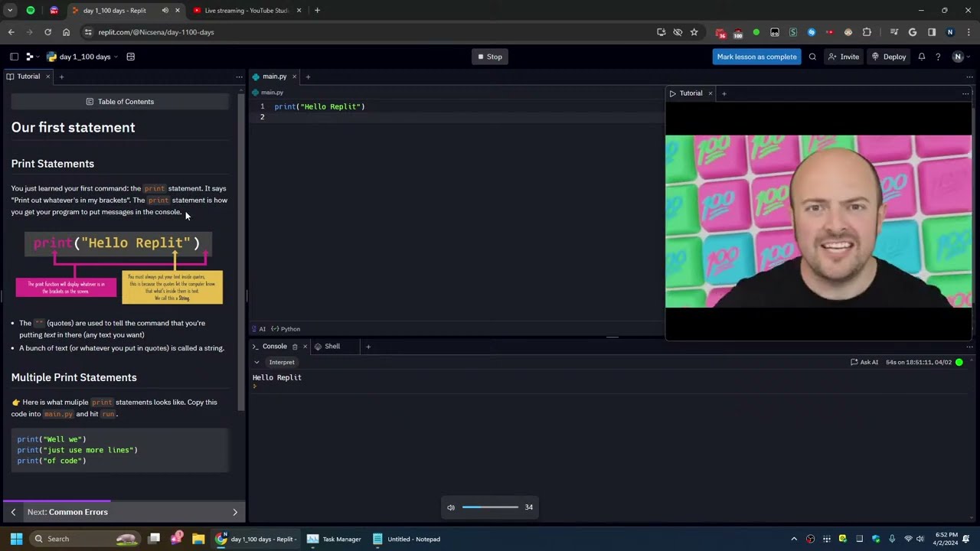The height and width of the screenshot is (551, 980).
Task: Open the notifications bell
Action: 922,57
